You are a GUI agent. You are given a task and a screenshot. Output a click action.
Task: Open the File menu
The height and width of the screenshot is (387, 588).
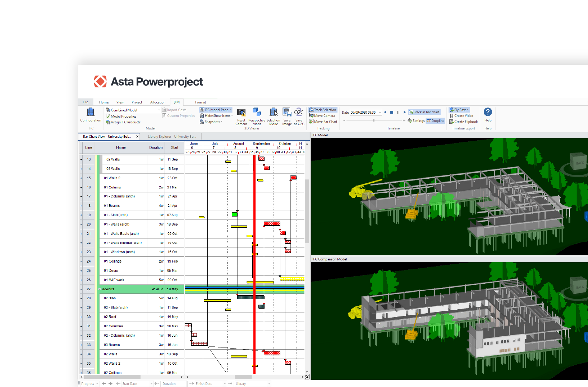click(x=86, y=102)
